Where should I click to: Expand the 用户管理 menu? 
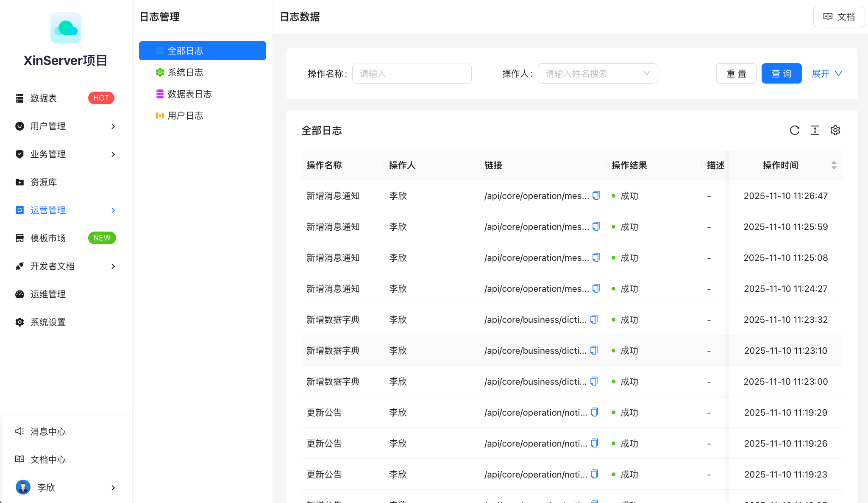point(66,126)
